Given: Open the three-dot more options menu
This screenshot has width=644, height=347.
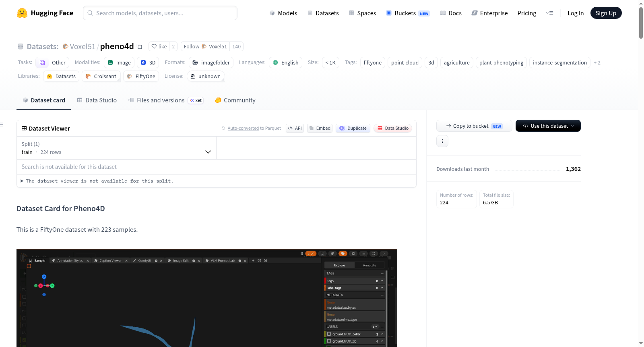Looking at the screenshot, I should tap(442, 141).
